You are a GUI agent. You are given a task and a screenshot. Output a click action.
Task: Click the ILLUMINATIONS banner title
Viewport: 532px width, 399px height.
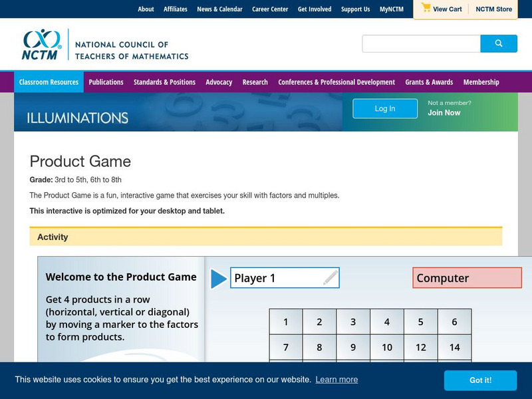pyautogui.click(x=78, y=118)
